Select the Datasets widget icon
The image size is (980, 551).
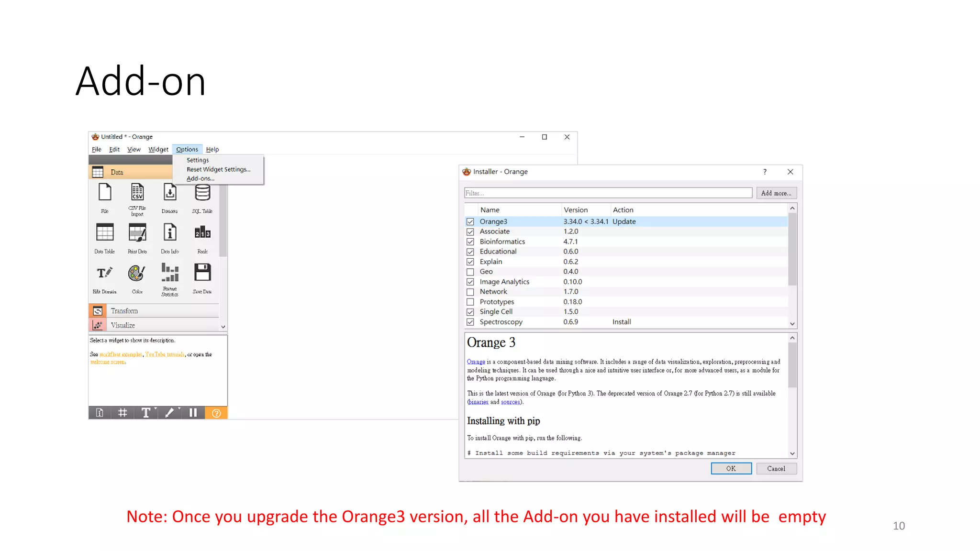tap(170, 193)
